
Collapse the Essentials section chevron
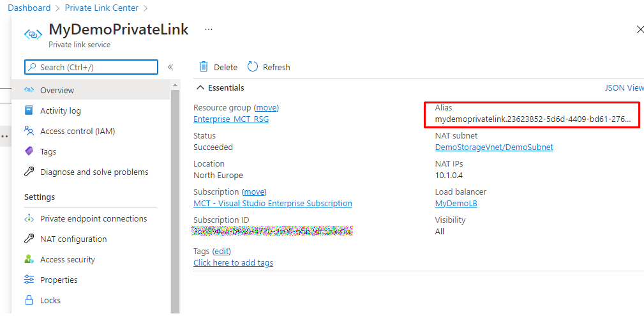(200, 87)
